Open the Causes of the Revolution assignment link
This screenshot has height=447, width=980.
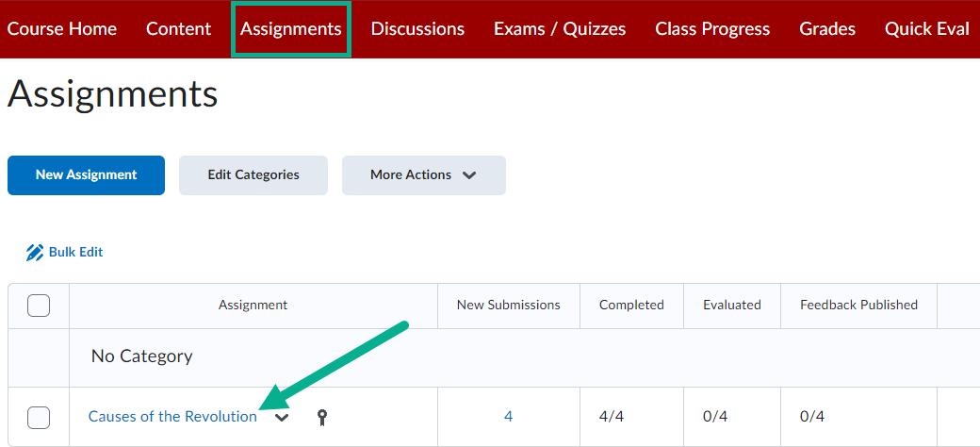click(172, 417)
